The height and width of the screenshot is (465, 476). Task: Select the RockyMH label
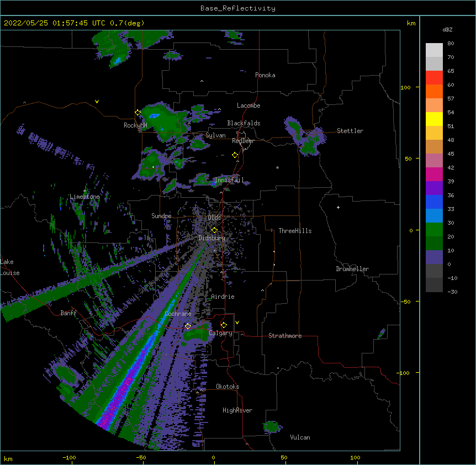[135, 125]
